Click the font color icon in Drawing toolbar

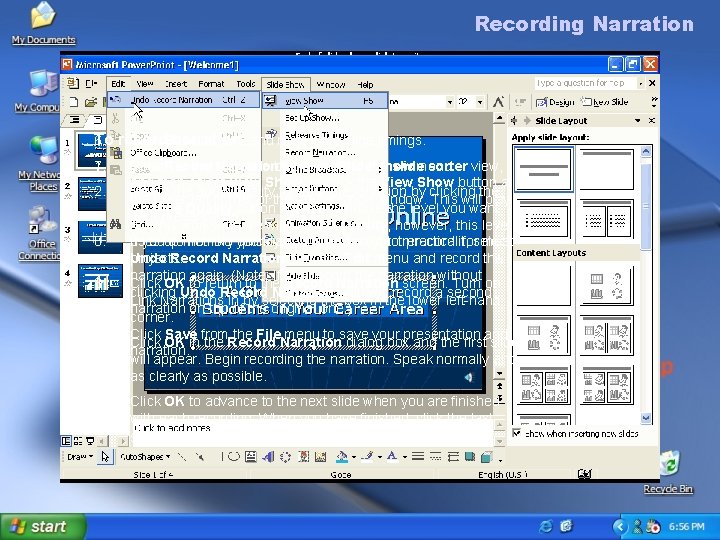392,456
